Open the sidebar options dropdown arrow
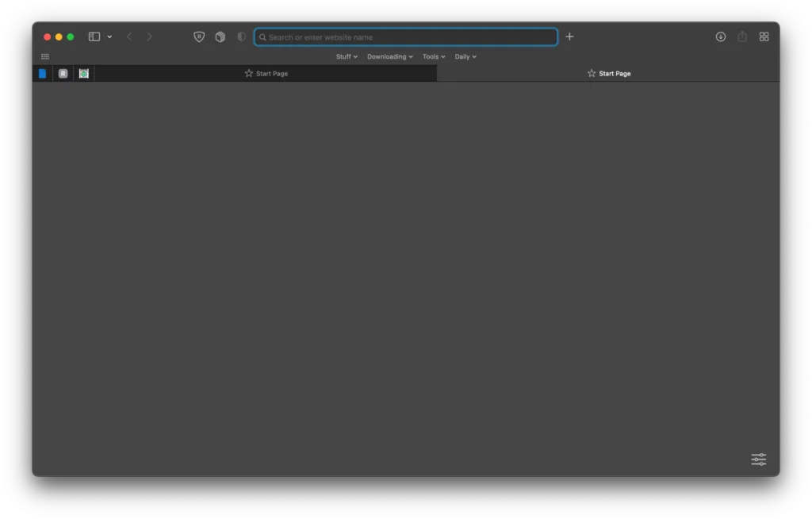The image size is (812, 519). [x=109, y=37]
